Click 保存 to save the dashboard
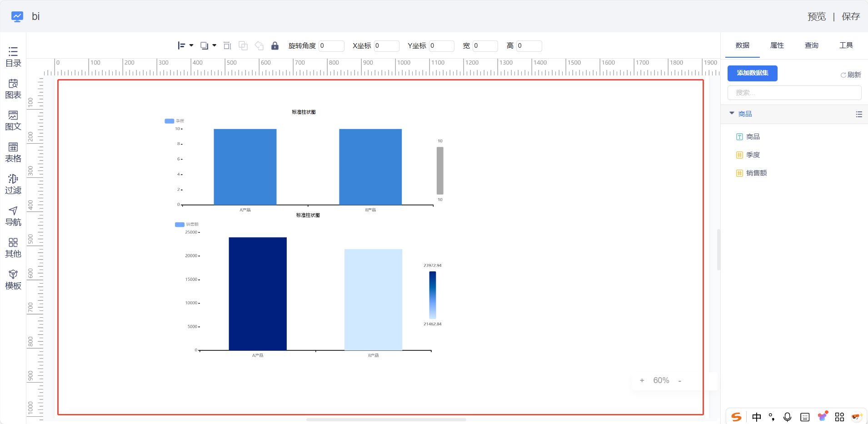 [x=850, y=17]
